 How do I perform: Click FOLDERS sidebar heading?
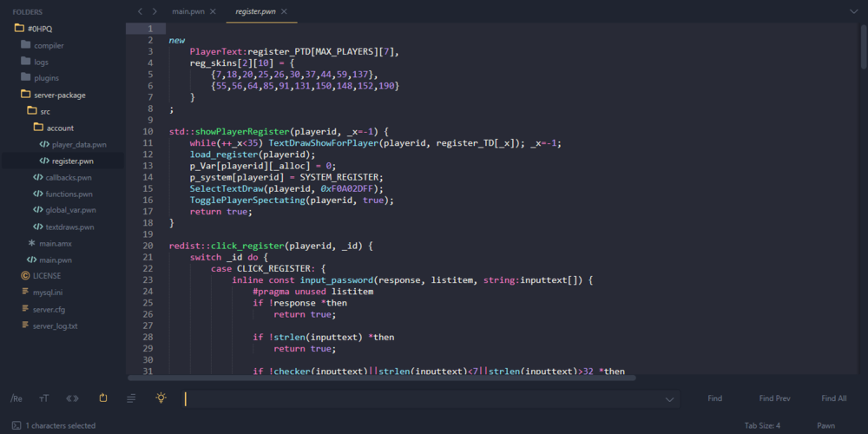[x=28, y=11]
